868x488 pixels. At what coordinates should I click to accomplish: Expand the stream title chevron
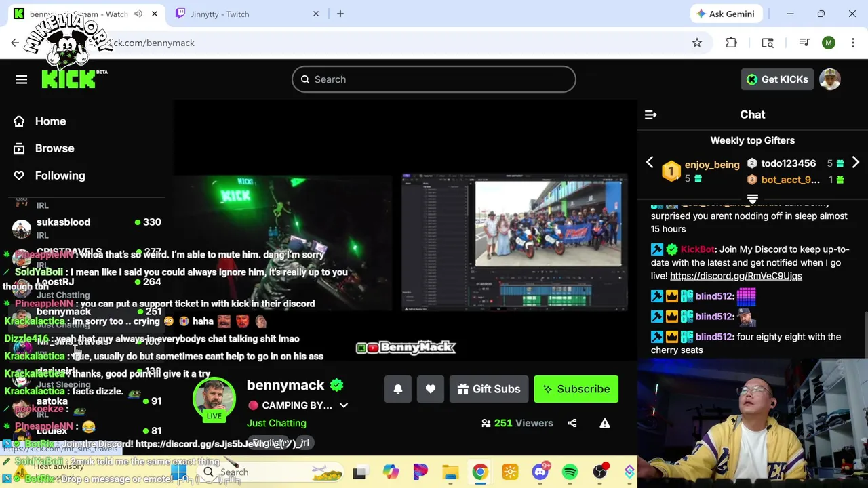(343, 405)
